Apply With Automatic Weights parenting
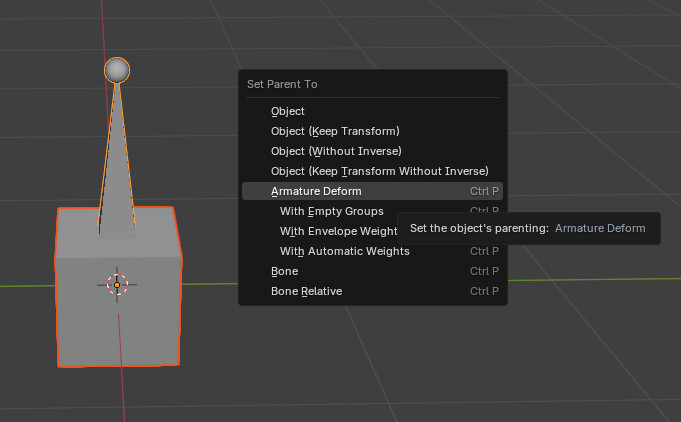The height and width of the screenshot is (422, 681). point(344,251)
